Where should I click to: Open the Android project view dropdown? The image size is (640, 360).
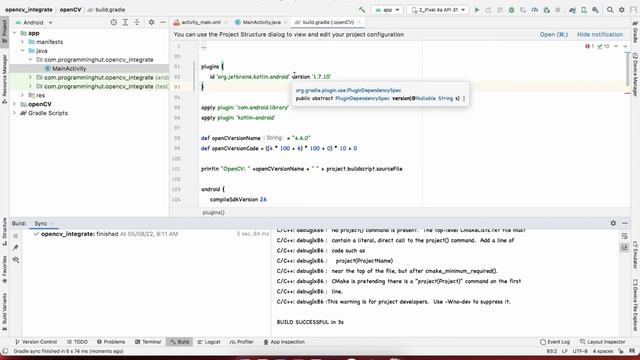(34, 22)
